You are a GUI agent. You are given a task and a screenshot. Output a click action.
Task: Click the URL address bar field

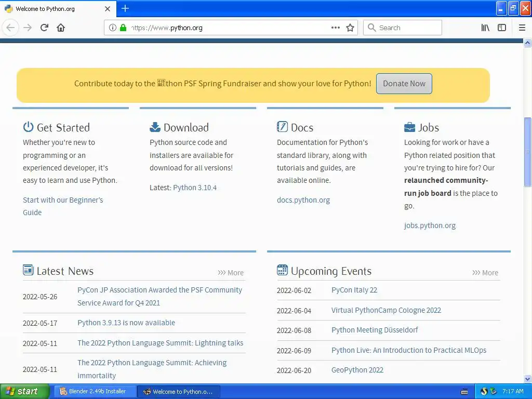pos(231,28)
